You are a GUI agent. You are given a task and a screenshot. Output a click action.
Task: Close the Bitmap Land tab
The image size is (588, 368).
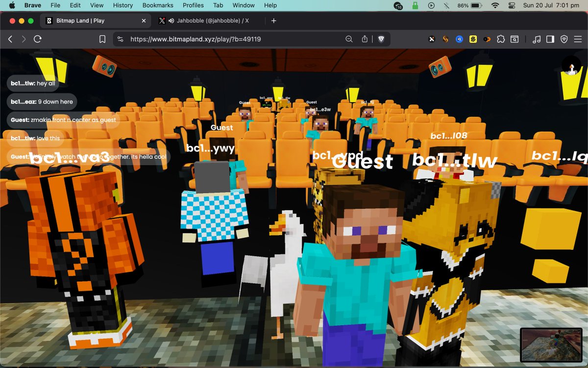coord(144,21)
